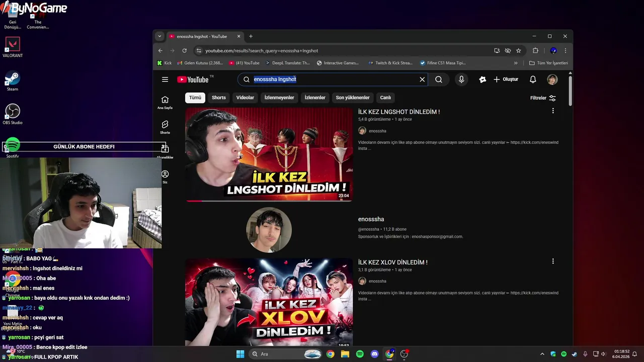Open Chrome three-dot menu
The image size is (644, 362).
pos(566,50)
